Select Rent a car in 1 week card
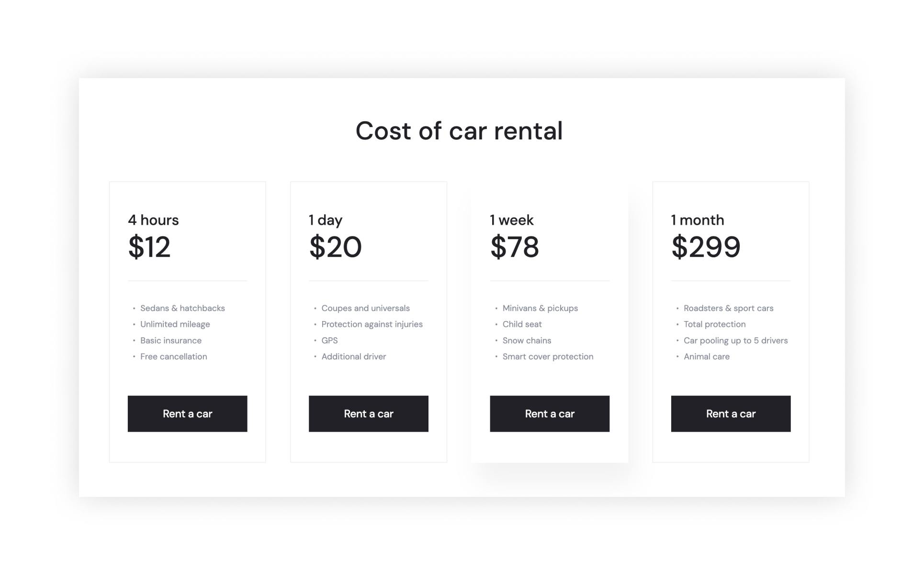The height and width of the screenshot is (575, 924). (549, 414)
